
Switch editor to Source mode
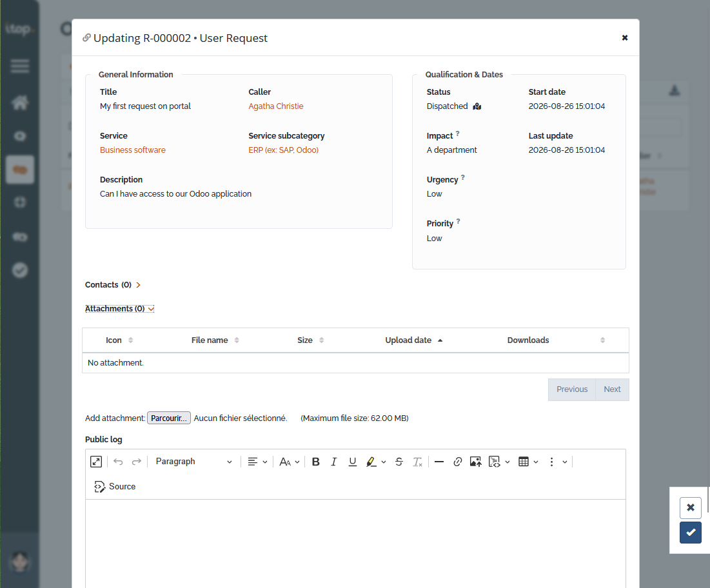(115, 487)
